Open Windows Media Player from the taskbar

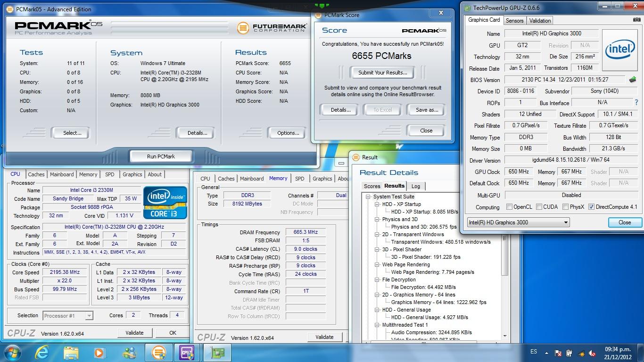click(x=99, y=353)
